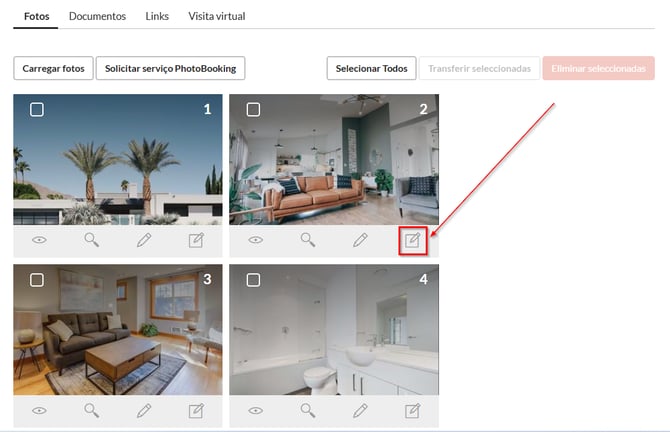
Task: Click the magnifier icon under photo 2
Action: pos(308,240)
